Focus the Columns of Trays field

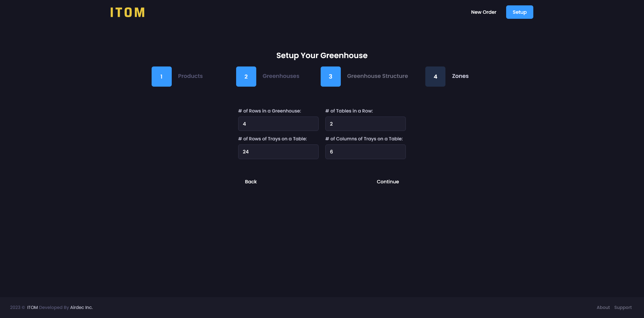click(365, 152)
